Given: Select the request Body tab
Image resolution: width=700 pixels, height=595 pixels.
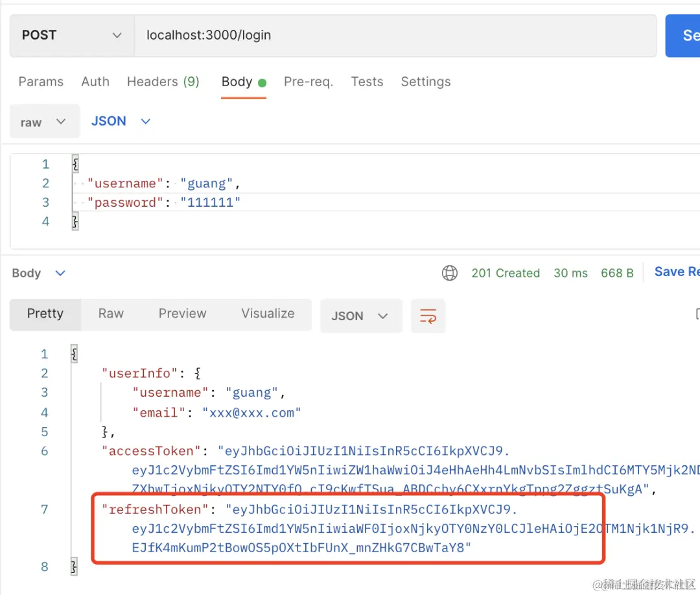Looking at the screenshot, I should pyautogui.click(x=244, y=82).
